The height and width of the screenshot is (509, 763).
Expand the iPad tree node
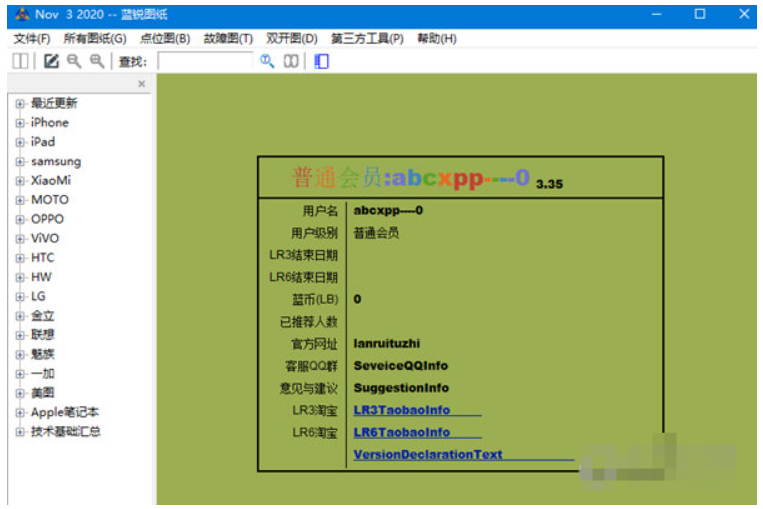tap(20, 143)
